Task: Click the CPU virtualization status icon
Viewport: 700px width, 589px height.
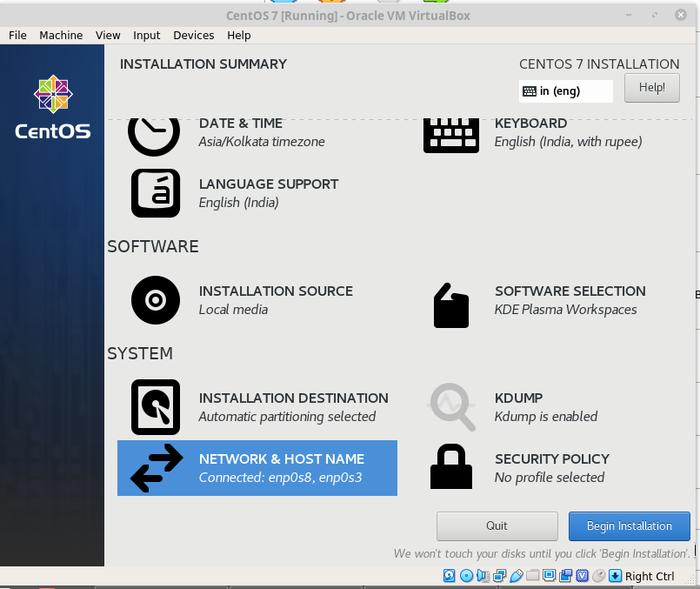Action: pos(582,576)
